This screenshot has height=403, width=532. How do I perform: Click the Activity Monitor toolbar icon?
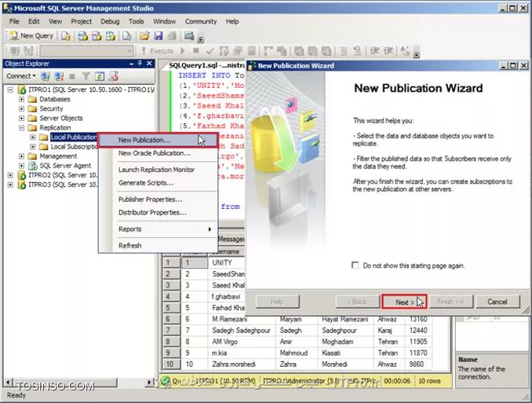(188, 35)
